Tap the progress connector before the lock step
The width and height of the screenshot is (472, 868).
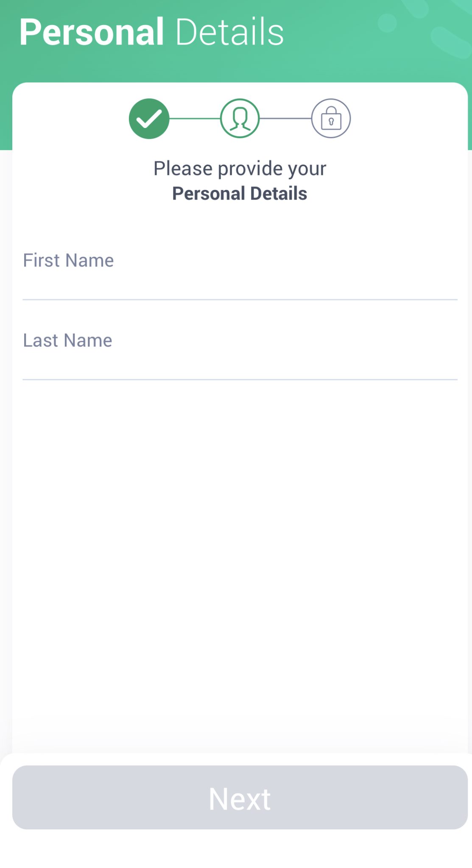(x=285, y=119)
